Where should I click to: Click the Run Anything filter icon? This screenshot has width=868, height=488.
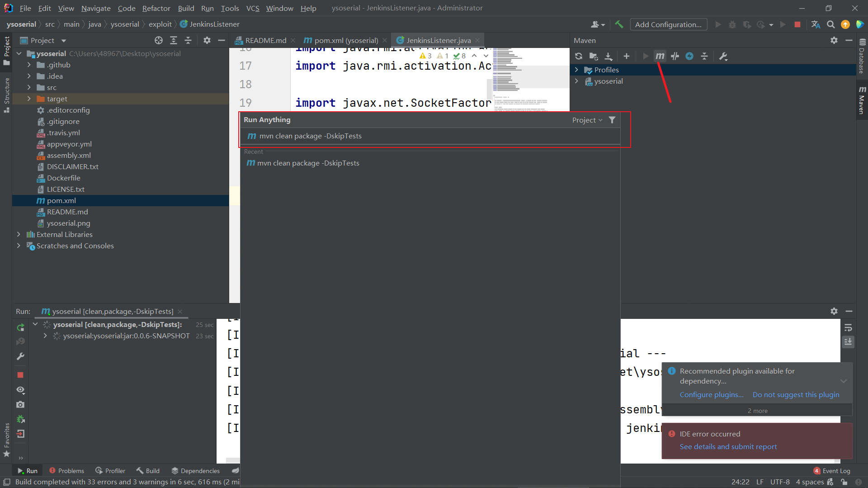coord(612,120)
